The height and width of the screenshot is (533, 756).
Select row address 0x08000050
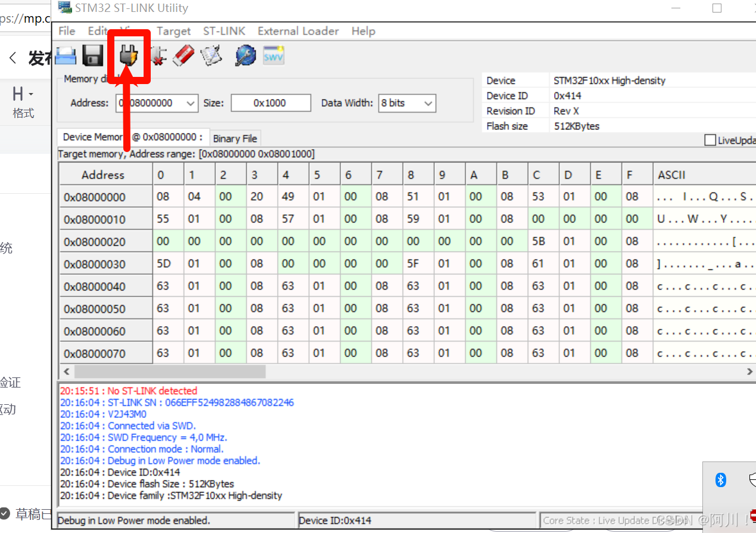(105, 309)
